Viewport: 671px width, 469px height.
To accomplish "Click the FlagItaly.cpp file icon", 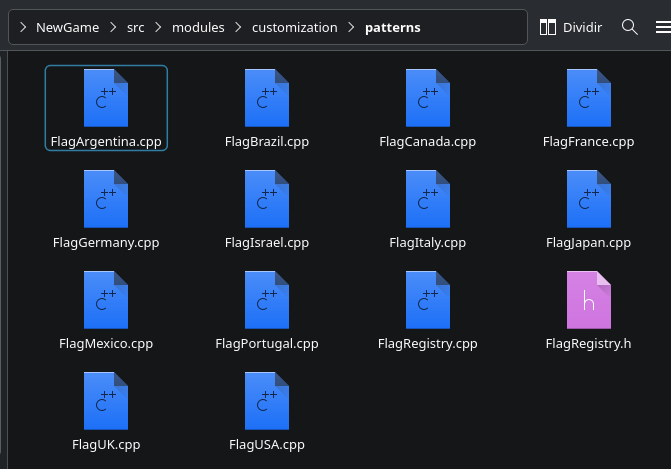I will [427, 199].
